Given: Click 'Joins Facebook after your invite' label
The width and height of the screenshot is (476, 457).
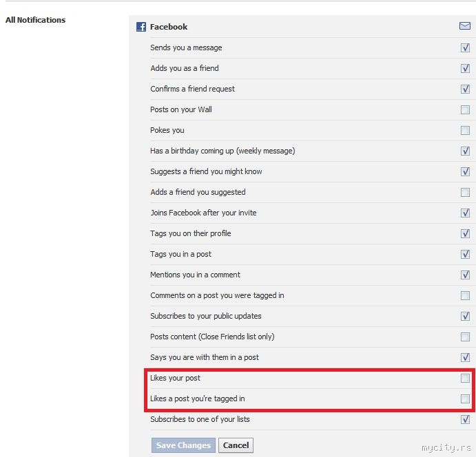Looking at the screenshot, I should coord(203,213).
